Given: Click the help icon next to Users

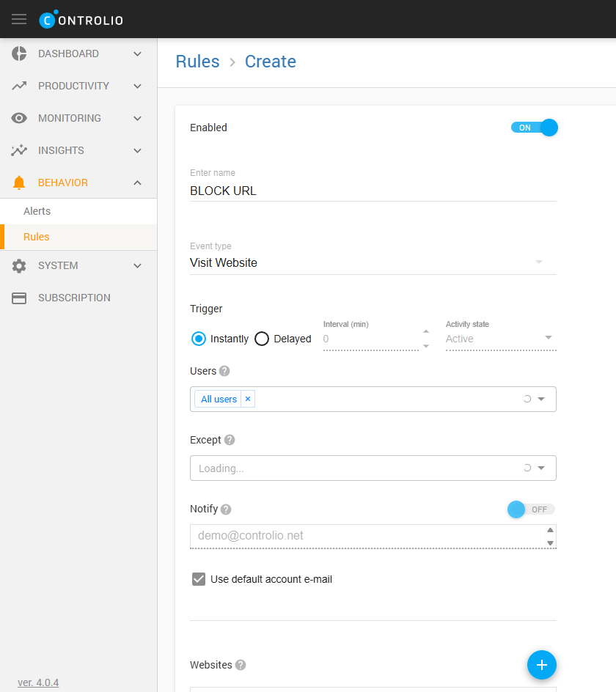Looking at the screenshot, I should (x=224, y=371).
